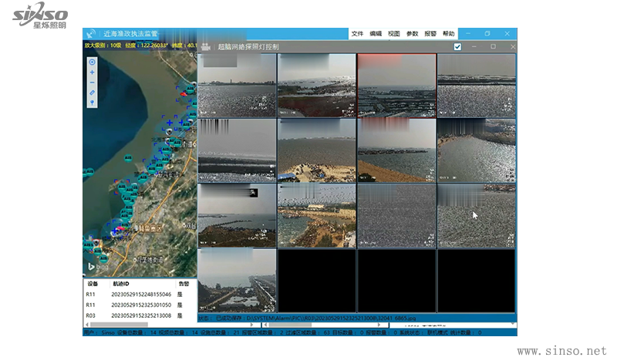This screenshot has width=617, height=364.
Task: Click the 设备 column header
Action: coord(93,284)
